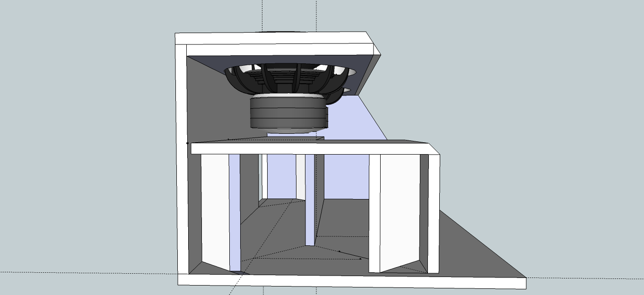The height and width of the screenshot is (295, 644).
Task: Click the enclosure's left side panel edge
Action: (x=182, y=156)
